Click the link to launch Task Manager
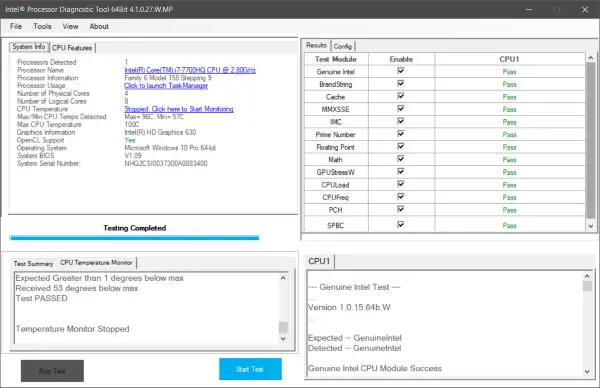The width and height of the screenshot is (600, 388). pos(166,86)
